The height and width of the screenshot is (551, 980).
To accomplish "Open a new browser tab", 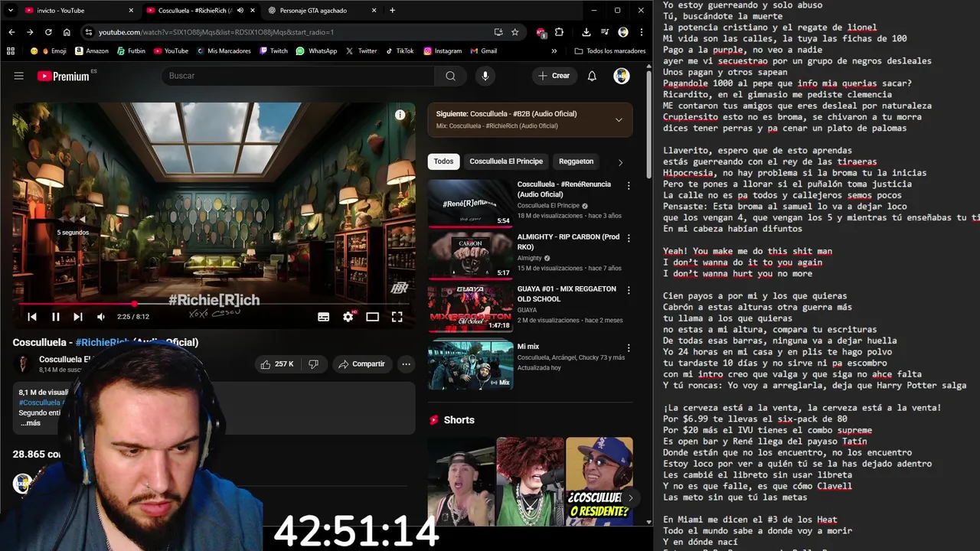I will (392, 11).
